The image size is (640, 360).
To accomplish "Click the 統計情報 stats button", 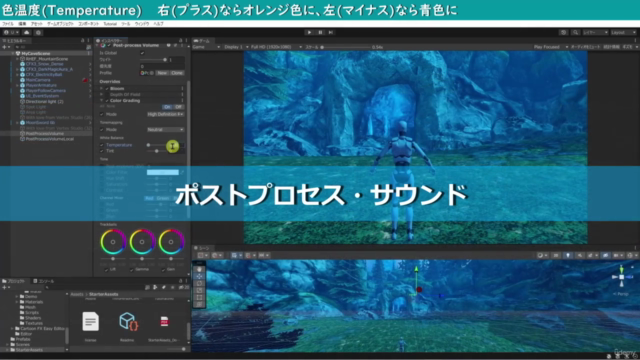I will [611, 47].
